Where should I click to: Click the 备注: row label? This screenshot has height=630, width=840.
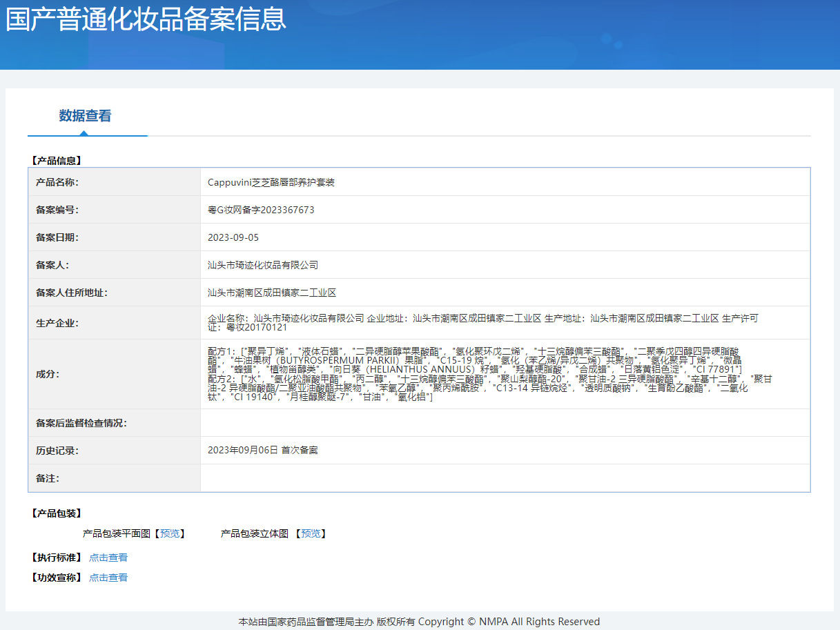[x=48, y=478]
